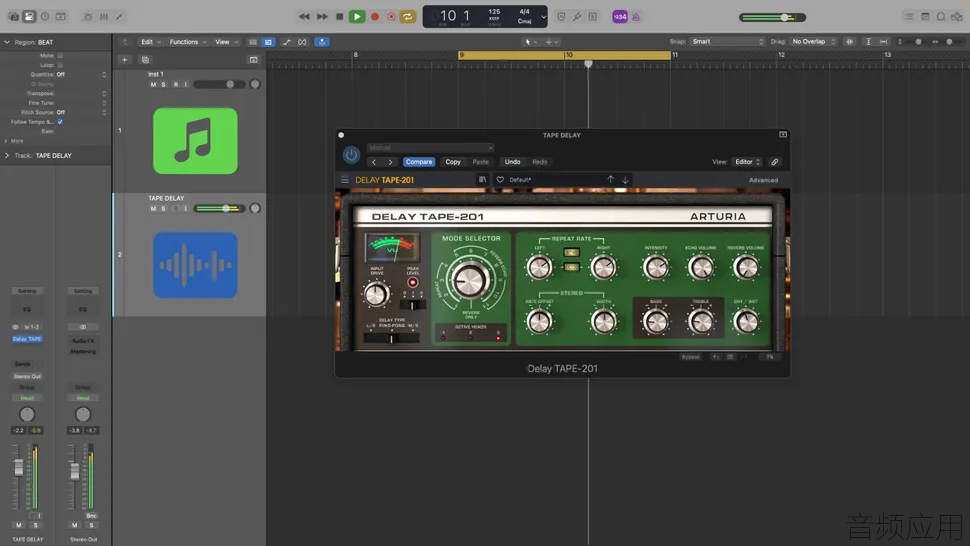Image resolution: width=970 pixels, height=546 pixels.
Task: Toggle the Count-in 1234 button
Action: pyautogui.click(x=619, y=17)
